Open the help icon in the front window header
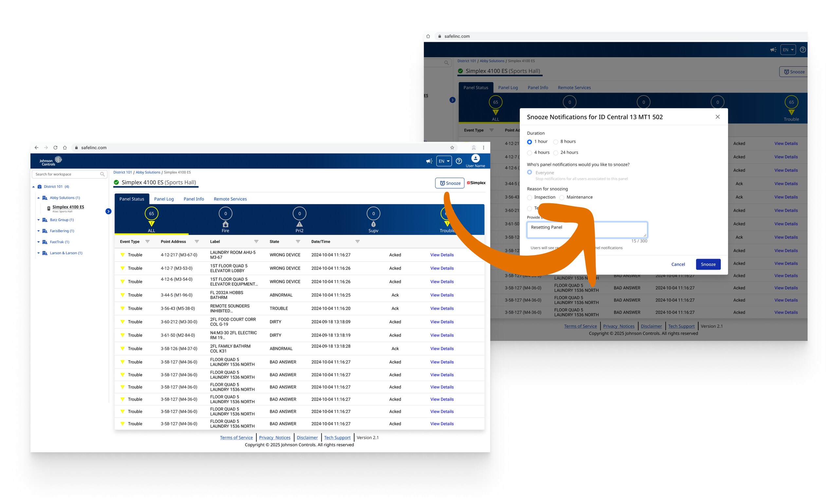Image resolution: width=838 pixels, height=504 pixels. [x=459, y=161]
